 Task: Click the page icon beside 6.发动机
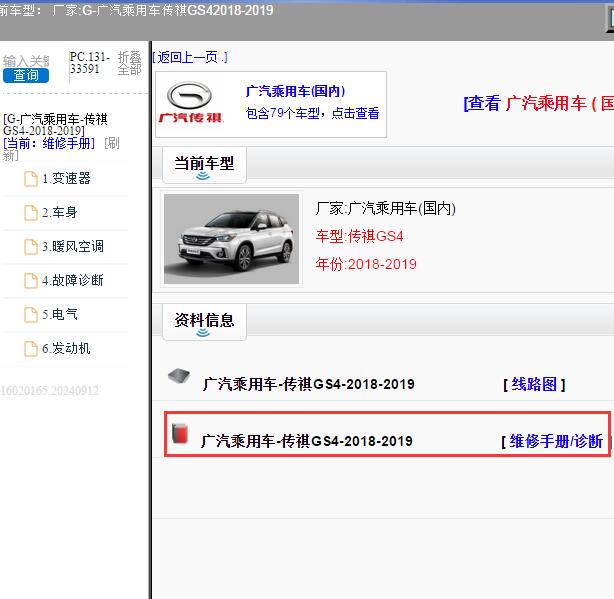pyautogui.click(x=31, y=349)
